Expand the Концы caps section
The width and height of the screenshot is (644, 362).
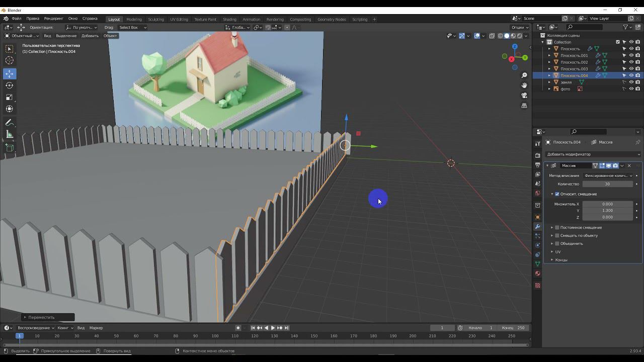point(552,260)
